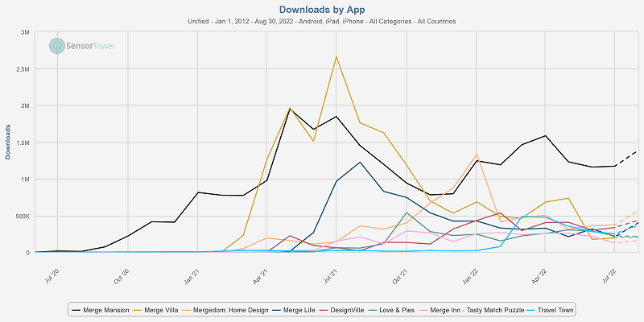Toggle Mergedom: Home Design legend entry
644x322 pixels.
pyautogui.click(x=225, y=310)
